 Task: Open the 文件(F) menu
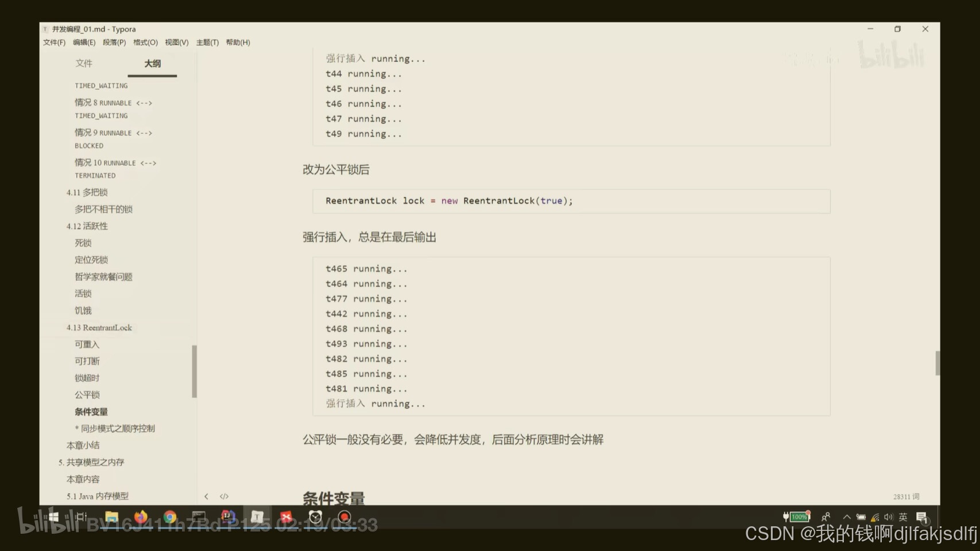(x=55, y=42)
